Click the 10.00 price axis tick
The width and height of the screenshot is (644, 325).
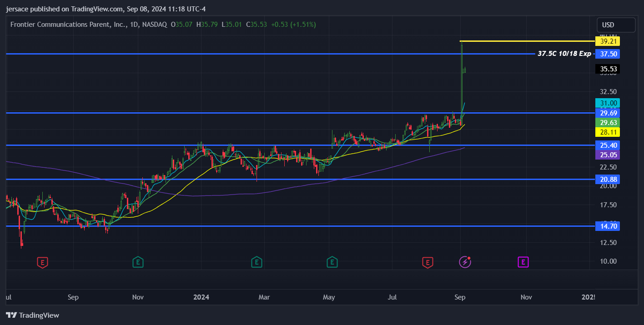pos(609,261)
